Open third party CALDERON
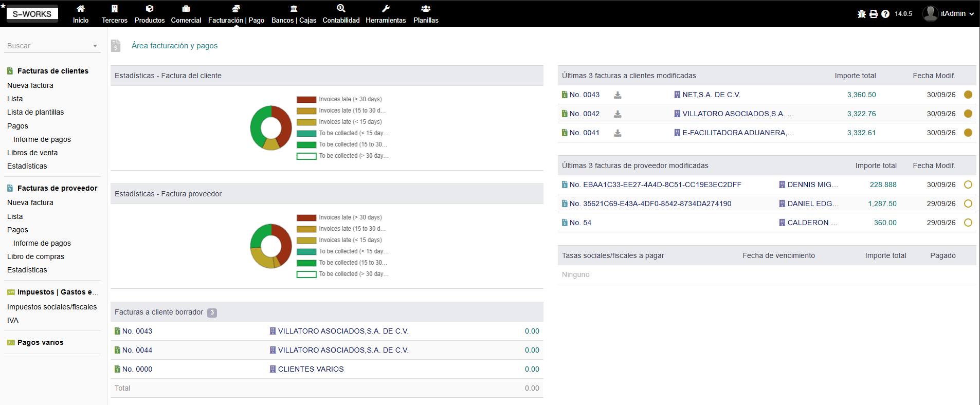 tap(812, 223)
